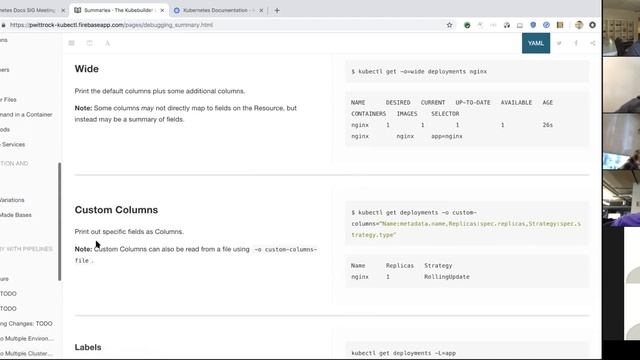Open the headphones extension icon
The image size is (640, 360).
[x=507, y=25]
